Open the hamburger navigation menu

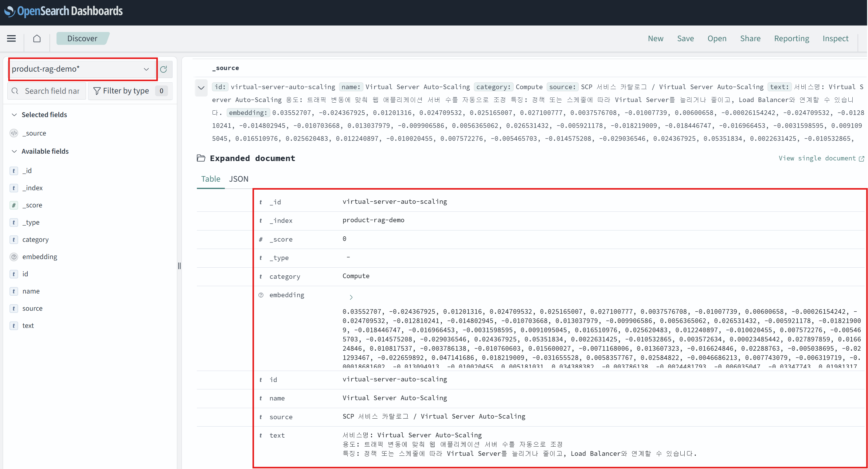(11, 38)
